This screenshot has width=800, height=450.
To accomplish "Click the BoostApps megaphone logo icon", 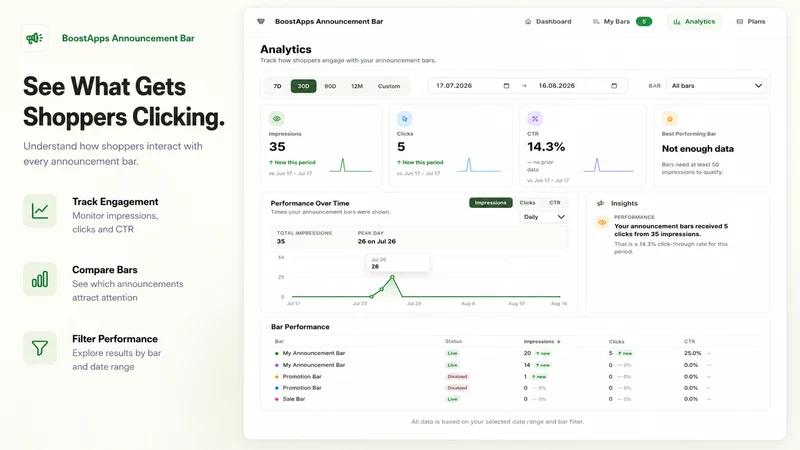I will pyautogui.click(x=34, y=38).
